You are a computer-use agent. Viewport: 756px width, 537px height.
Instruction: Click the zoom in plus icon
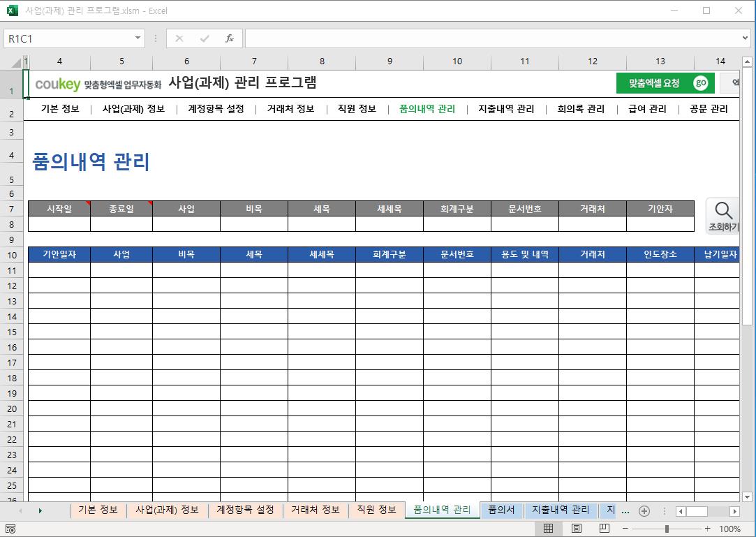click(707, 529)
